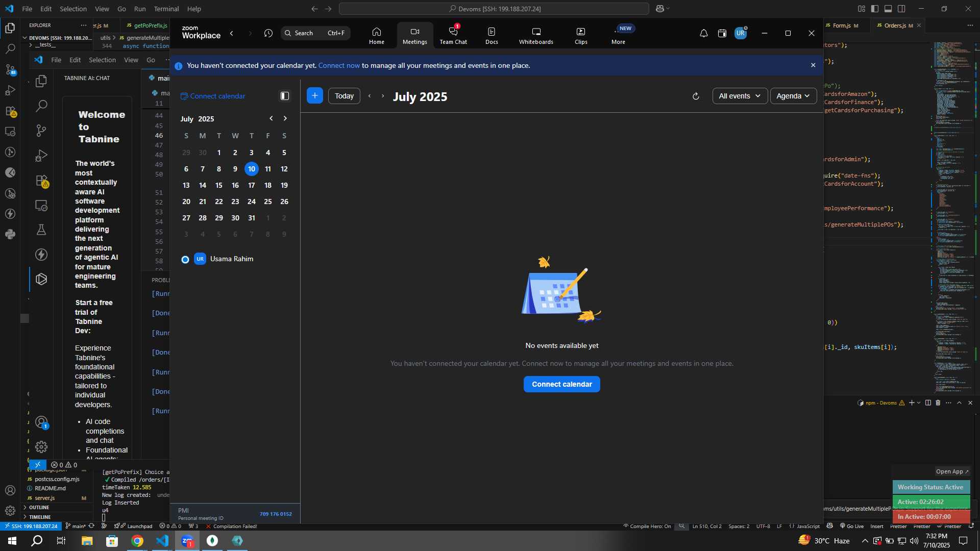980x551 pixels.
Task: Open the File menu in VS Code
Action: tap(27, 9)
